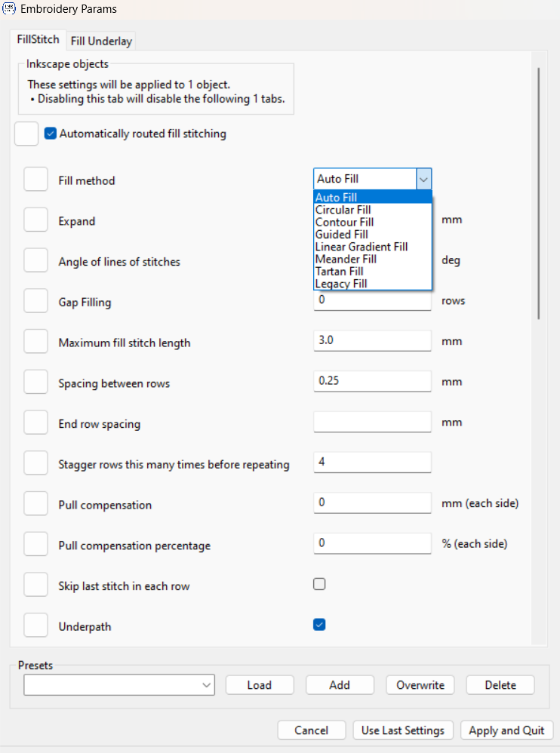This screenshot has height=753, width=560.
Task: Toggle Automatically routed fill stitching checkbox
Action: click(51, 134)
